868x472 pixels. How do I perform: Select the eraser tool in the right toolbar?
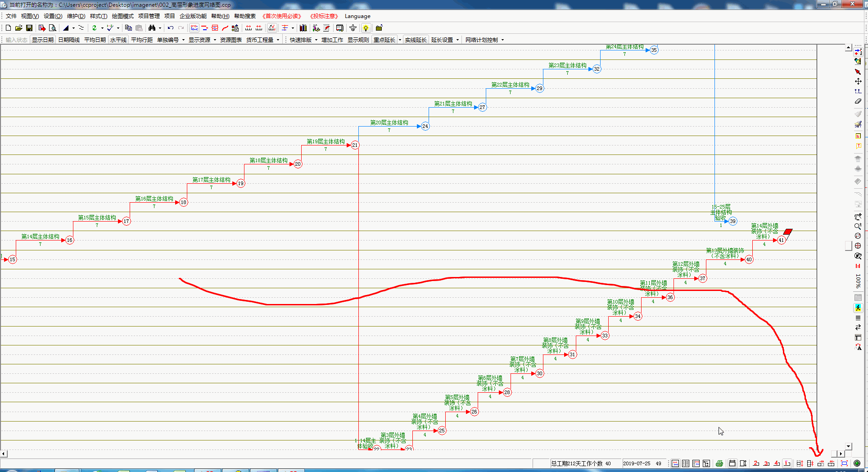(858, 101)
